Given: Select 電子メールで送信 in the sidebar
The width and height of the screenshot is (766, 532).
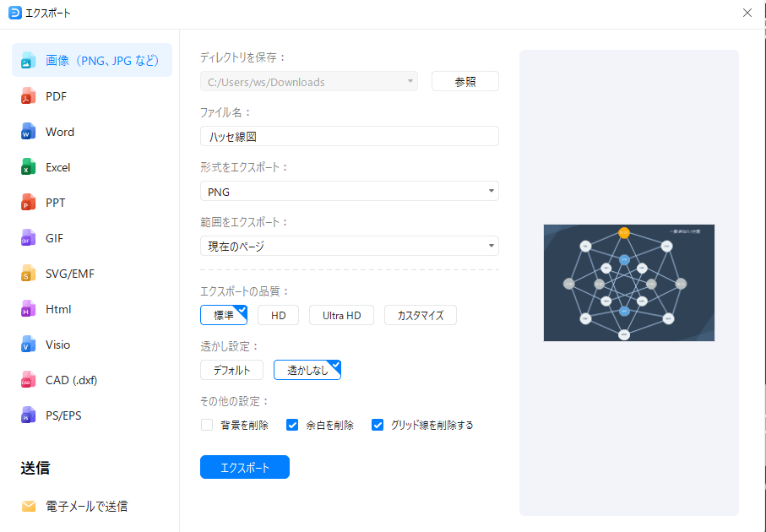Looking at the screenshot, I should [x=86, y=506].
